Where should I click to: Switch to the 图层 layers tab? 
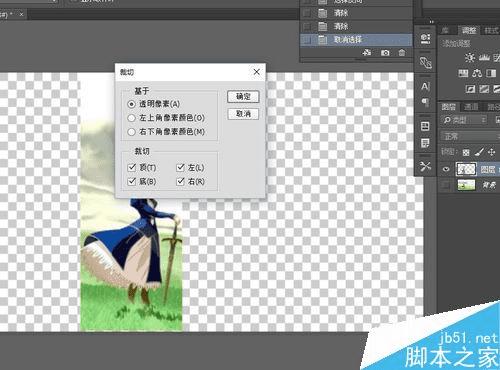[x=449, y=106]
